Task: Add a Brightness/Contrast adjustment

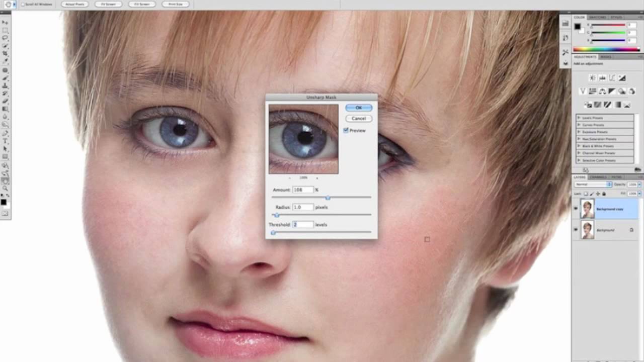Action: coord(593,77)
